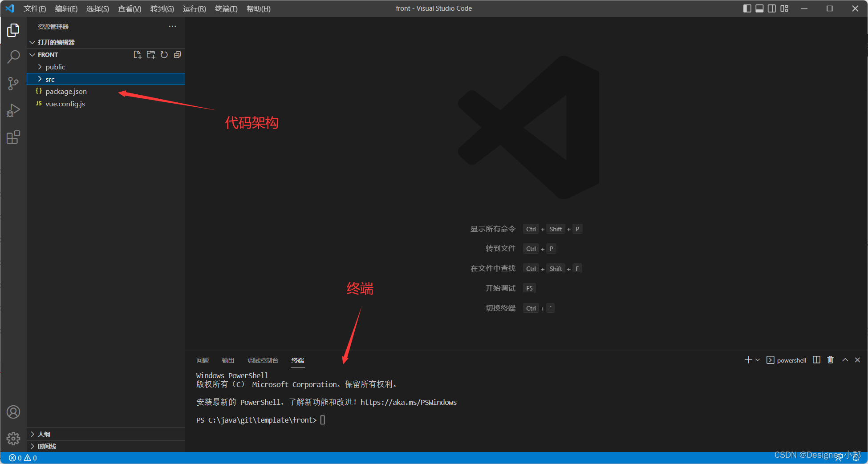This screenshot has width=868, height=464.
Task: Maximize the panel size with up chevron
Action: click(x=845, y=360)
